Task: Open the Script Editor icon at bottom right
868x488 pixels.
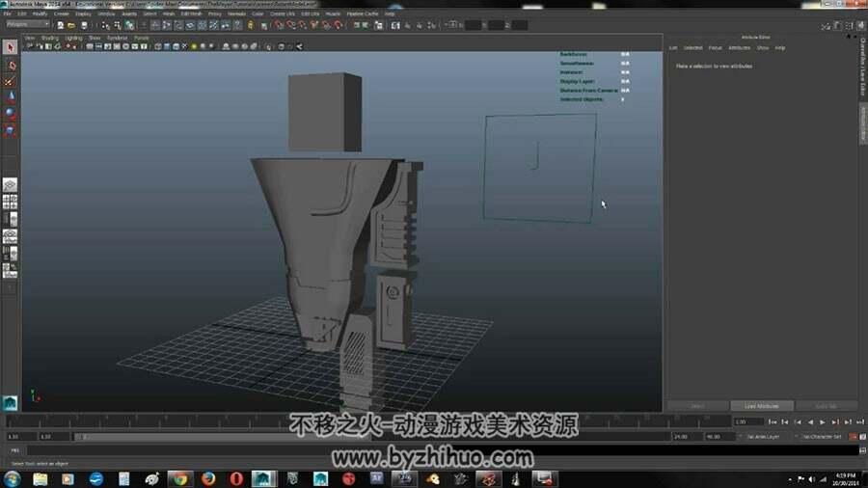Action: 862,450
